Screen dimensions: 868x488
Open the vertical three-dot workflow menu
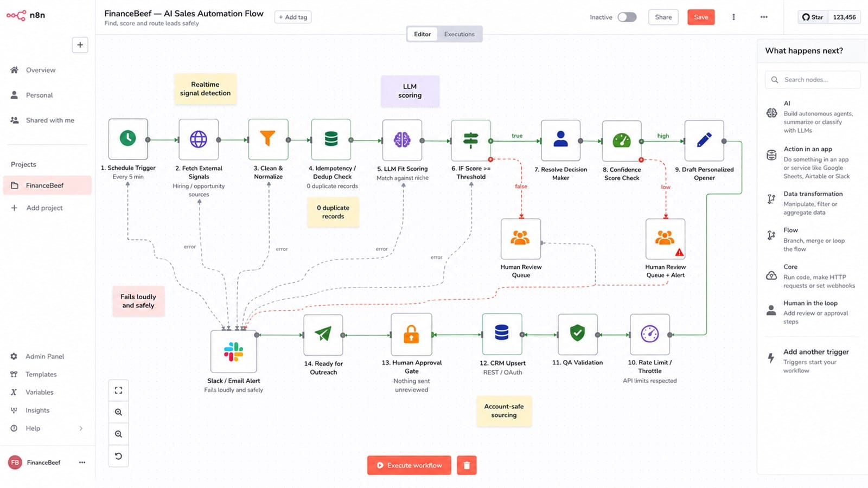click(733, 17)
